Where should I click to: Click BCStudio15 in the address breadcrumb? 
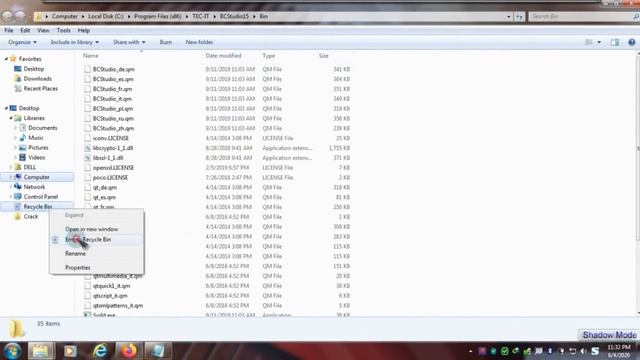pos(234,16)
